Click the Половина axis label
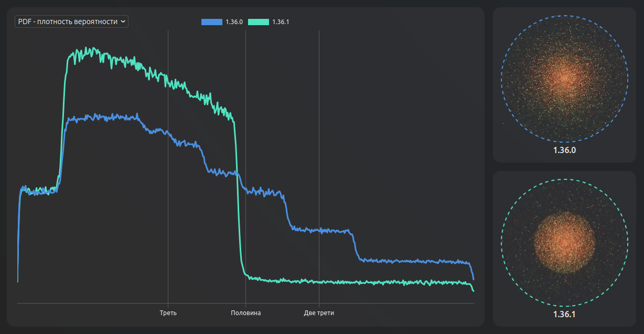The height and width of the screenshot is (334, 644). click(245, 313)
